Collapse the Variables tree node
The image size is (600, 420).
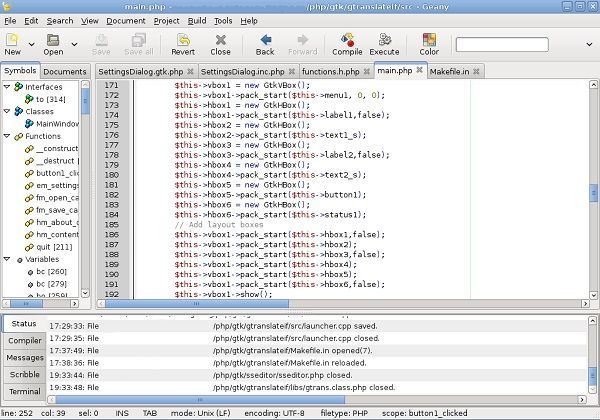pos(7,259)
